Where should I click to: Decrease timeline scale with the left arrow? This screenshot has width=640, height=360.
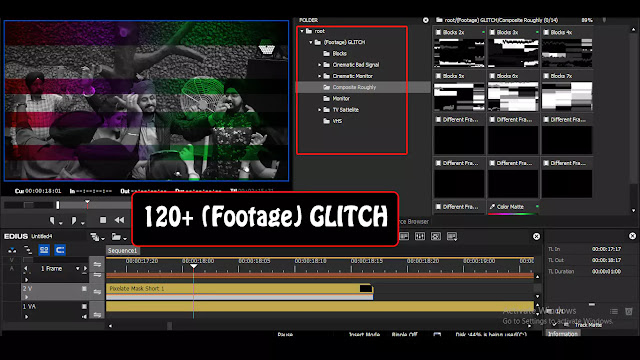tap(26, 269)
